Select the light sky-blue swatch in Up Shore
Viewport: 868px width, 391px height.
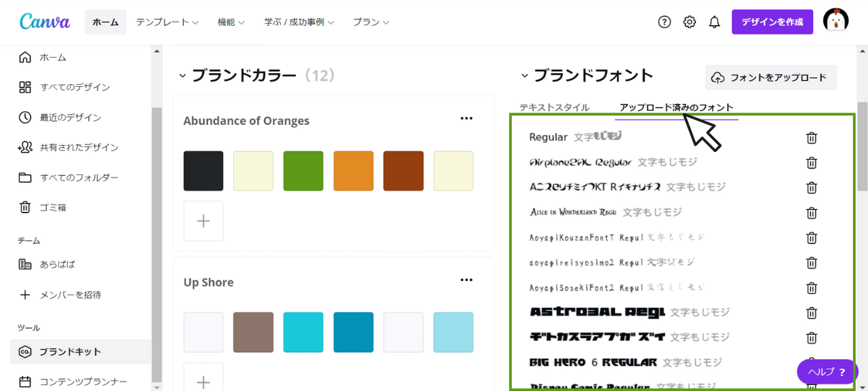click(454, 332)
